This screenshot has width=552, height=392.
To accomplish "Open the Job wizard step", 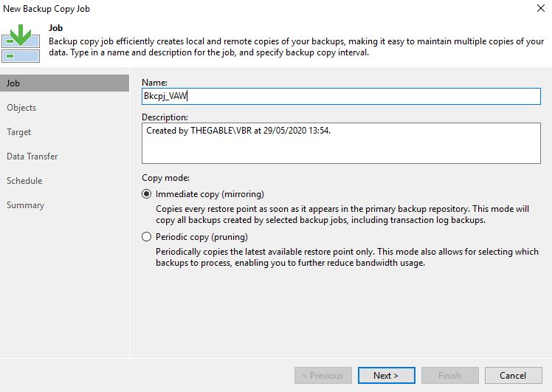I will click(x=64, y=83).
